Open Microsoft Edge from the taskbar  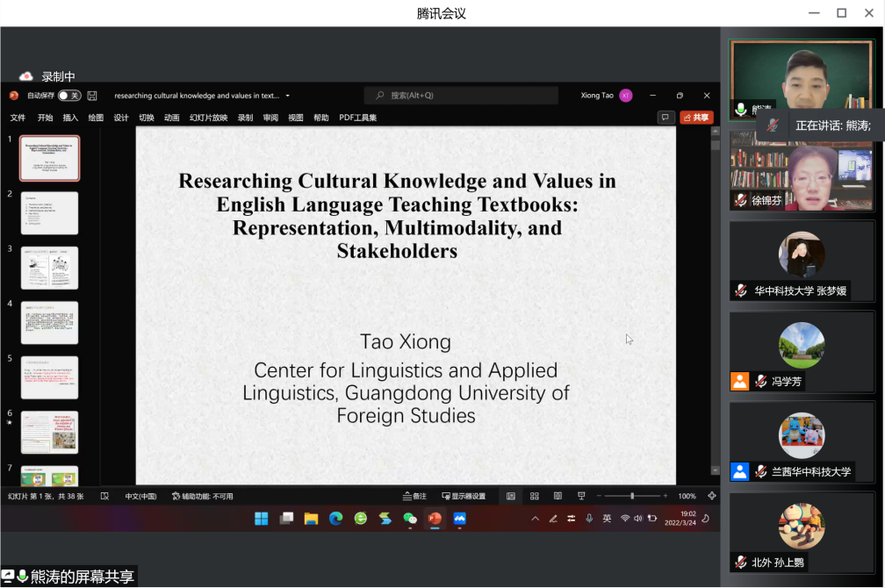pyautogui.click(x=335, y=519)
